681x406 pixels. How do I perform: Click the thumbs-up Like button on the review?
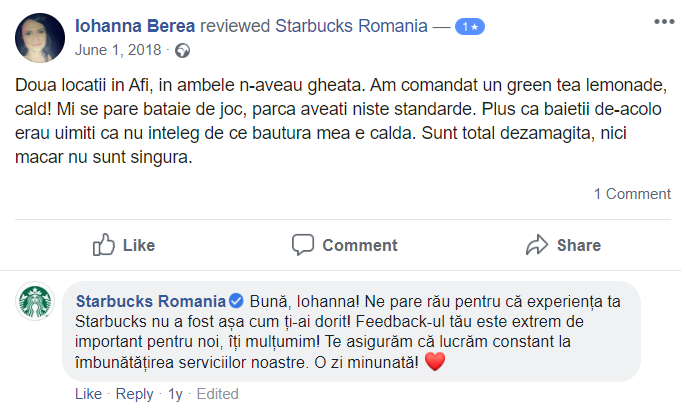[123, 245]
